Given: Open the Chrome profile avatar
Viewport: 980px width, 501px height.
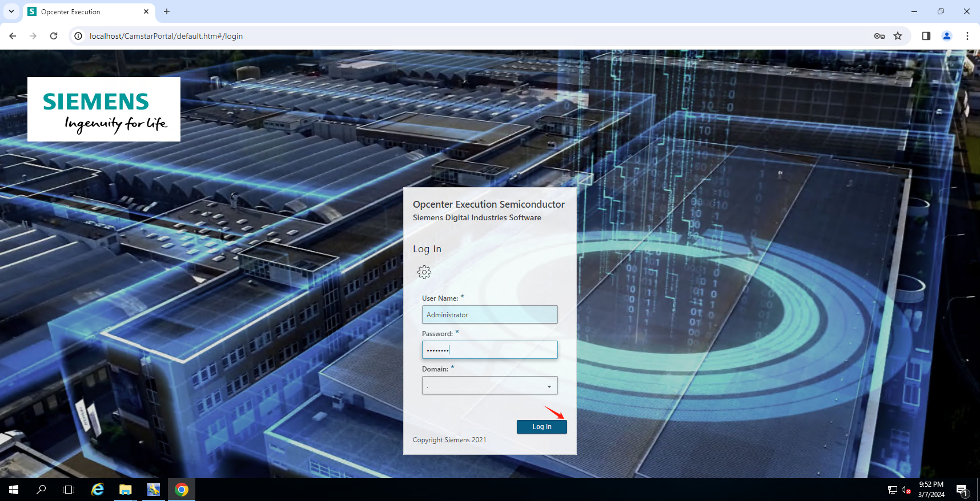Looking at the screenshot, I should point(947,36).
